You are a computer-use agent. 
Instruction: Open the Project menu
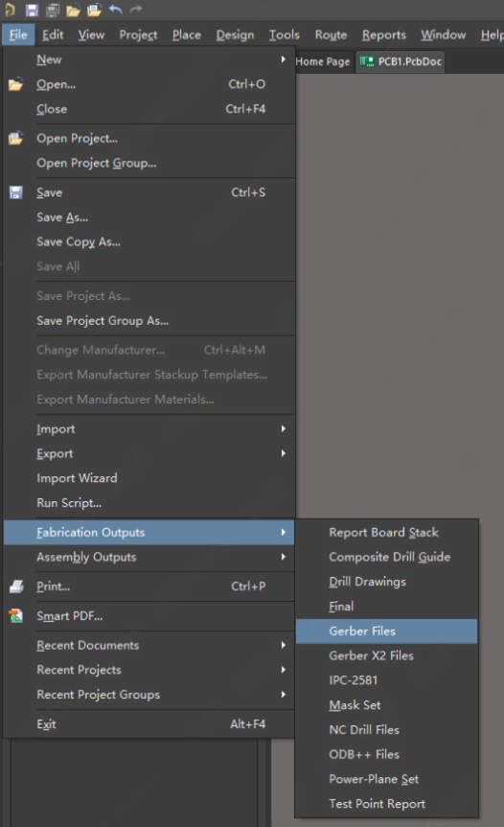[x=138, y=34]
